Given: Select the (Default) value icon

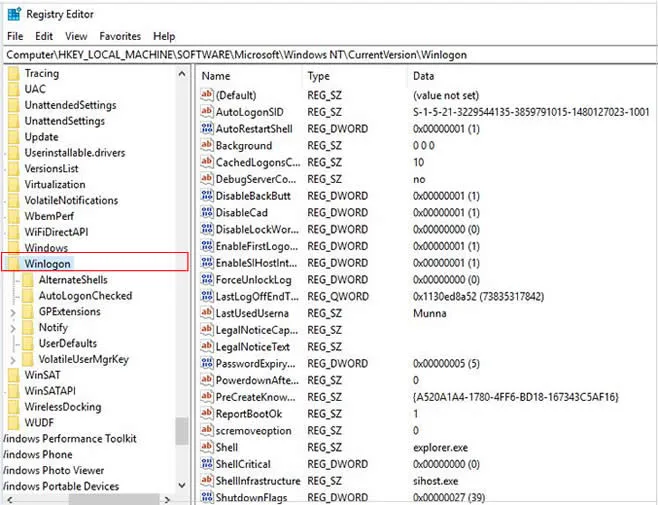Looking at the screenshot, I should point(206,95).
